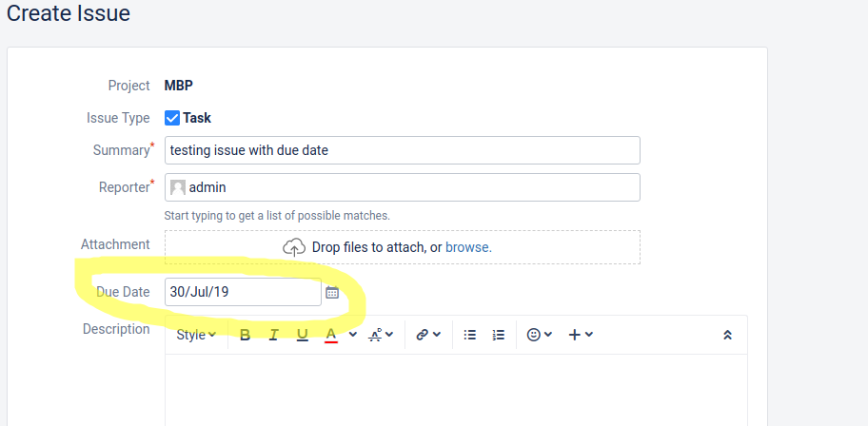
Task: Click the emoticon smiley icon
Action: click(534, 335)
